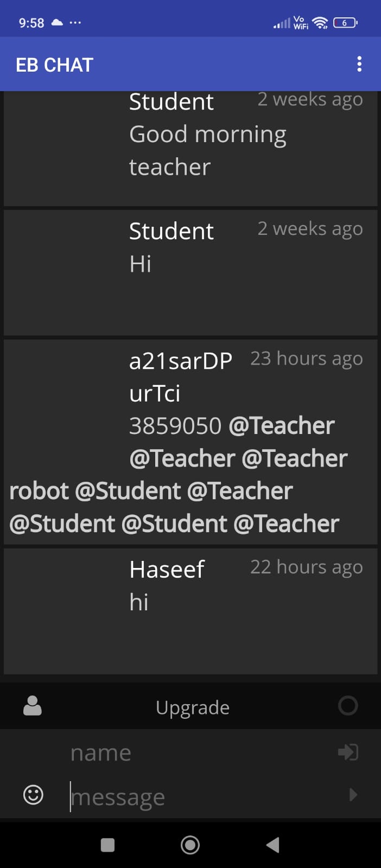The height and width of the screenshot is (868, 381).
Task: Tap the login arrow beside name
Action: pos(348,752)
